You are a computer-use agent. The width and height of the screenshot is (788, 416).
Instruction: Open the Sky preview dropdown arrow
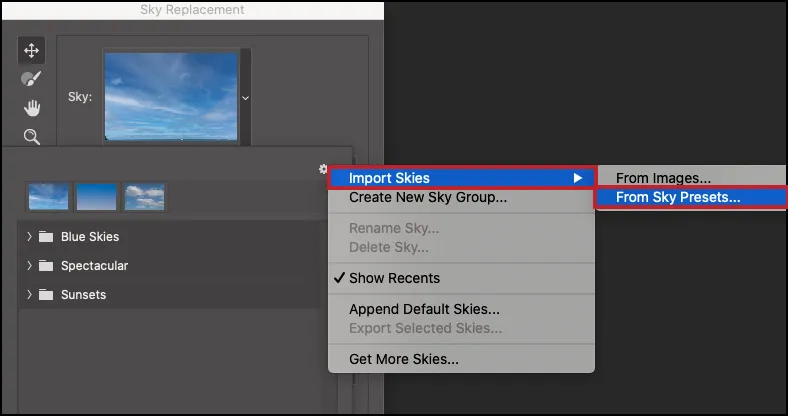tap(245, 98)
